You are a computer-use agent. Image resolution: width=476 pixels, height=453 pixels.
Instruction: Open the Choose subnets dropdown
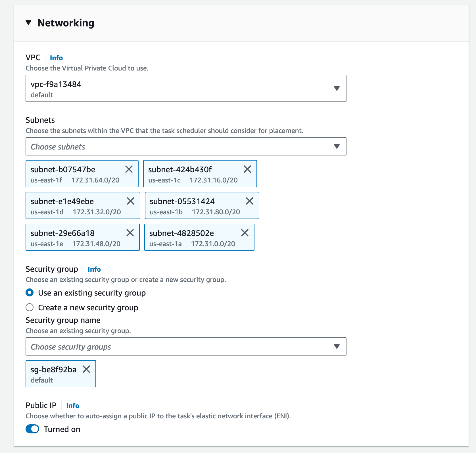click(186, 147)
